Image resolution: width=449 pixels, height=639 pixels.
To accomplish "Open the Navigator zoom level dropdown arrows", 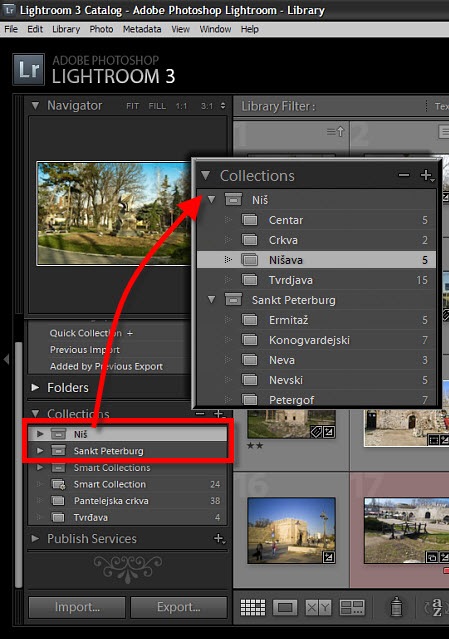I will (222, 106).
